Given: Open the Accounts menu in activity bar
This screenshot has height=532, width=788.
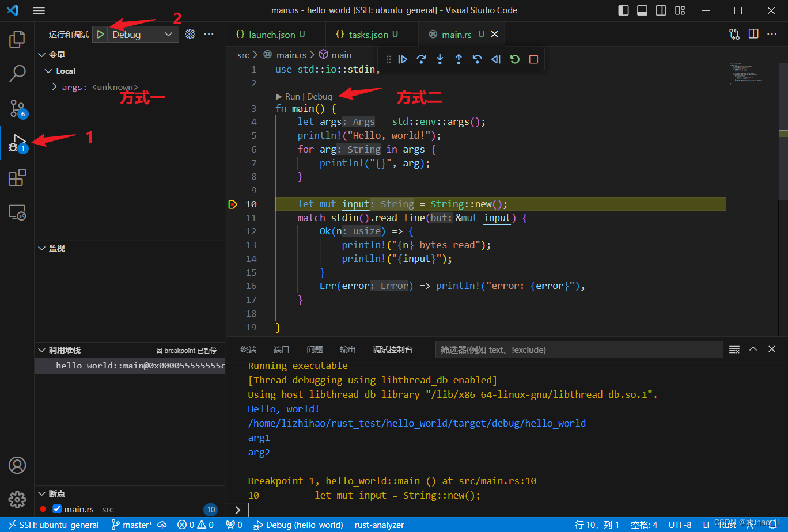Looking at the screenshot, I should tap(17, 465).
